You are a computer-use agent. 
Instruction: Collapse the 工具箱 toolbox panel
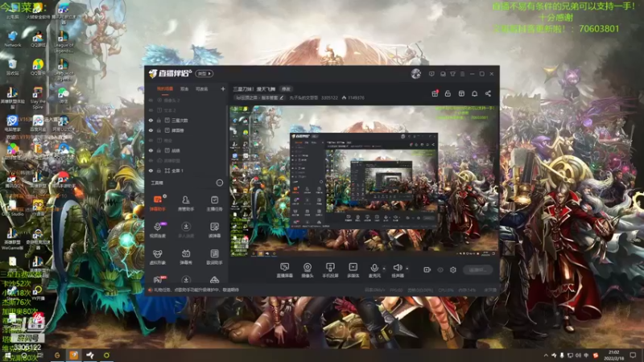click(219, 183)
